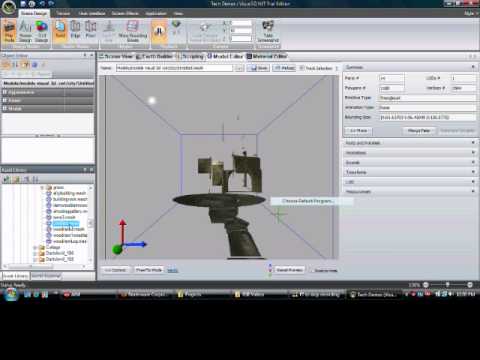
Task: Select the GUI Design ribbon icon
Action: [x=41, y=31]
